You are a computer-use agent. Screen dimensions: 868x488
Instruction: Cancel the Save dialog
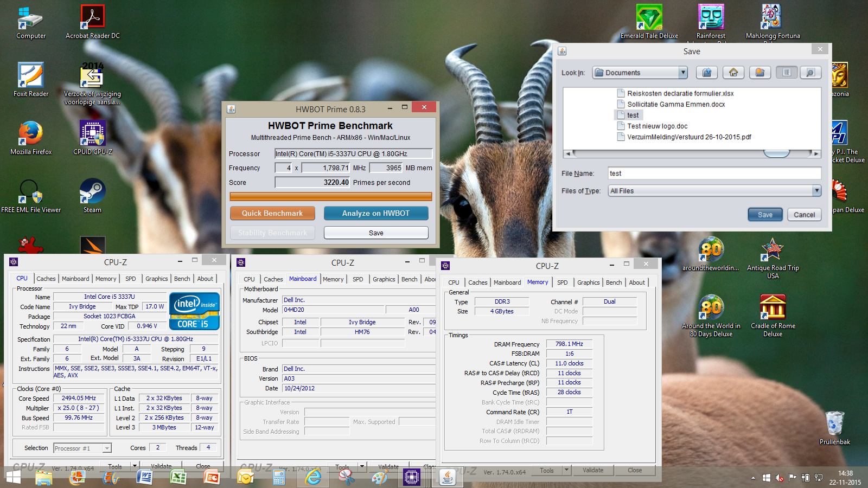805,215
